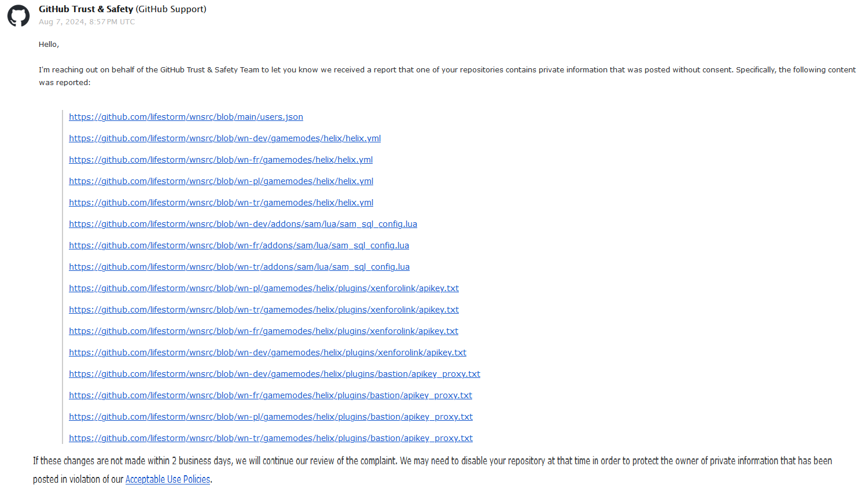
Task: Open wn-fr sam_sql_config.lua link
Action: 238,245
